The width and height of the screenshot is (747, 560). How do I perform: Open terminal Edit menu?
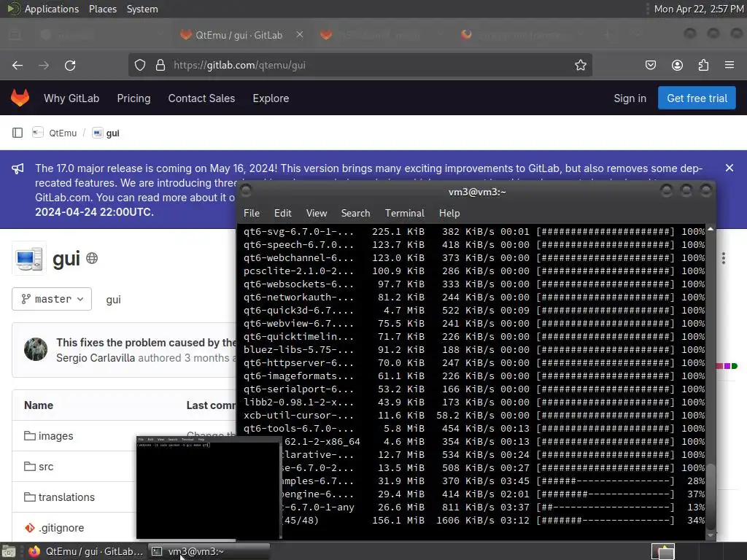pyautogui.click(x=282, y=213)
